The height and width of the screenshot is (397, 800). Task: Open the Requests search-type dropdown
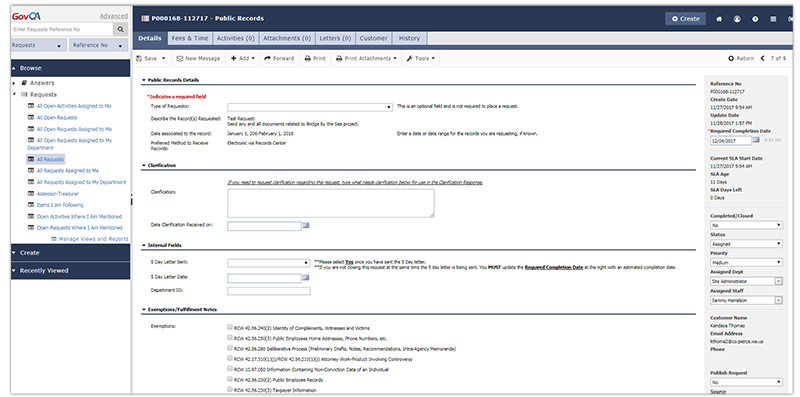[x=39, y=45]
